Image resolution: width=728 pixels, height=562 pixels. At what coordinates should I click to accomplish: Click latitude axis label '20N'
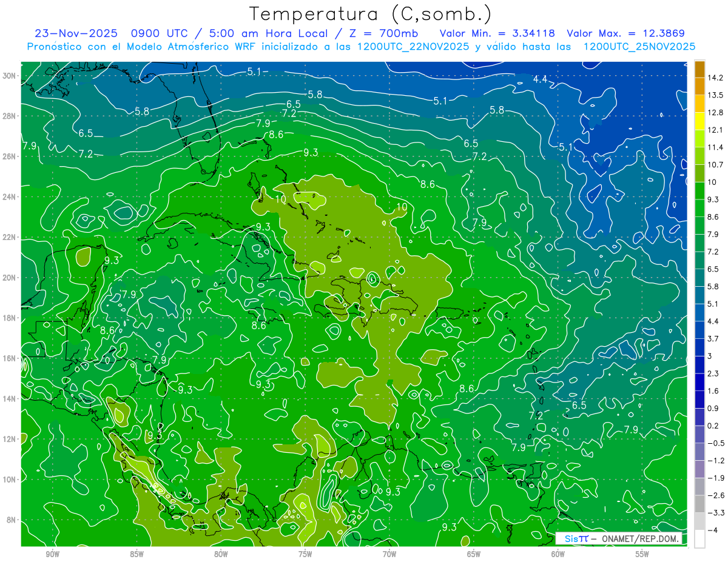(10, 278)
